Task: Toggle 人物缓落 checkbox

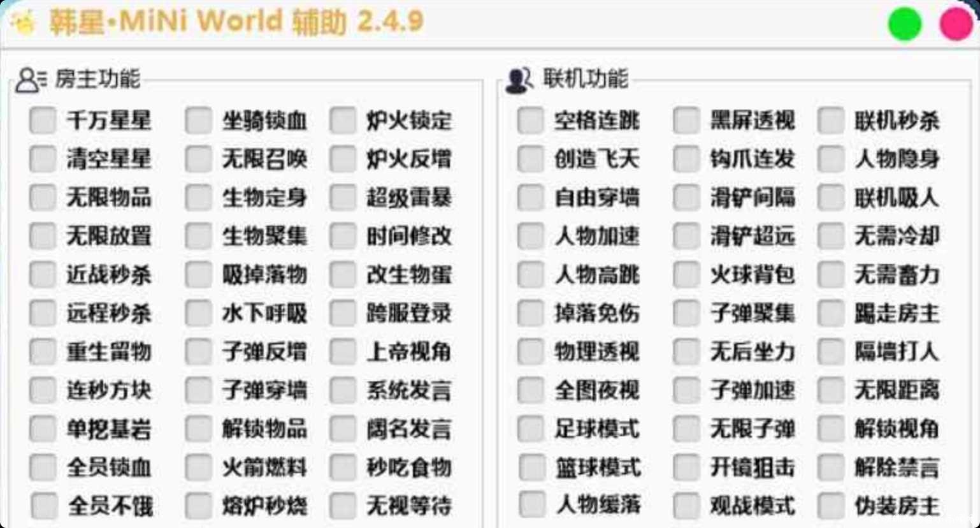Action: click(531, 504)
